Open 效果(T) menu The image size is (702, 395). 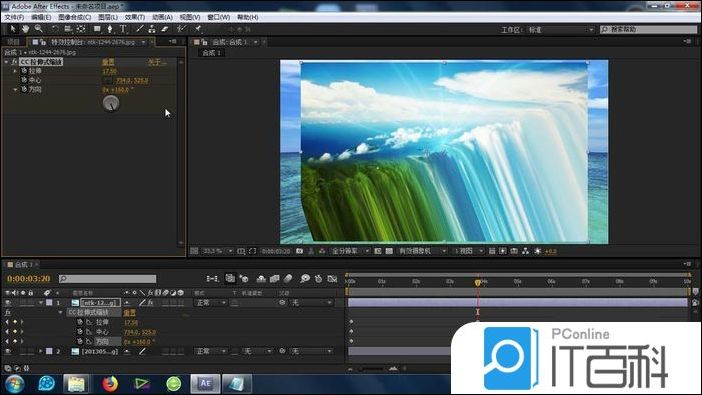pyautogui.click(x=135, y=17)
